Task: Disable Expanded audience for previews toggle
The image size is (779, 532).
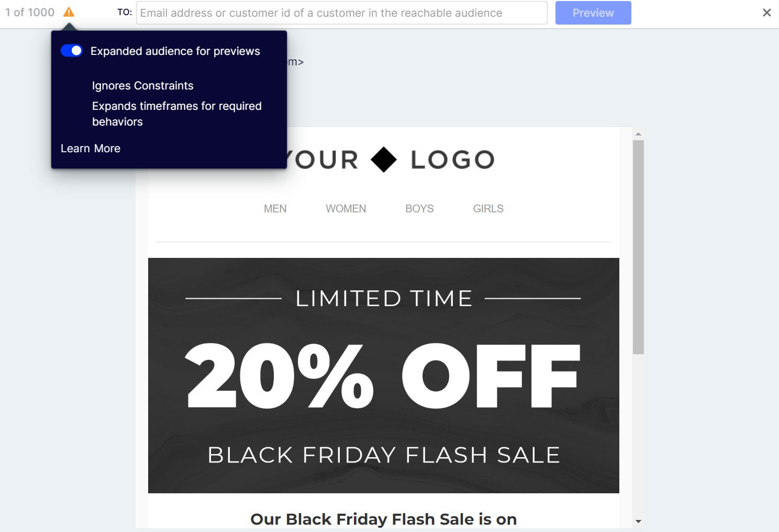Action: (72, 51)
